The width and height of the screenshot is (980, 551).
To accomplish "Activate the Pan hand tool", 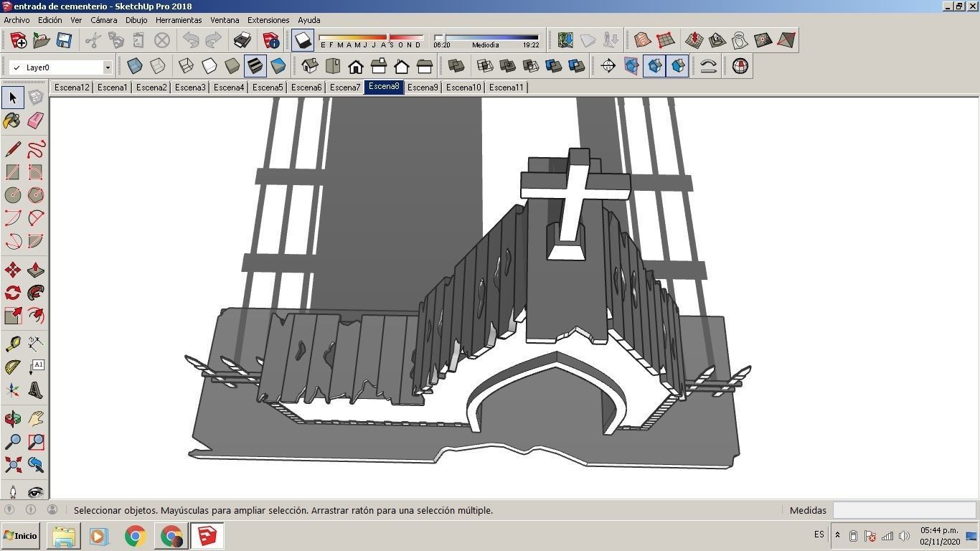I will (x=36, y=419).
